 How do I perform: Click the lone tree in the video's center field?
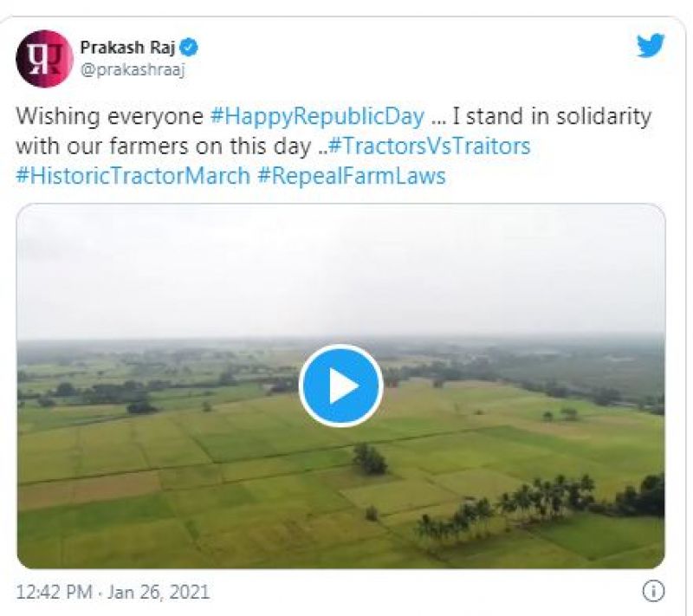371,457
